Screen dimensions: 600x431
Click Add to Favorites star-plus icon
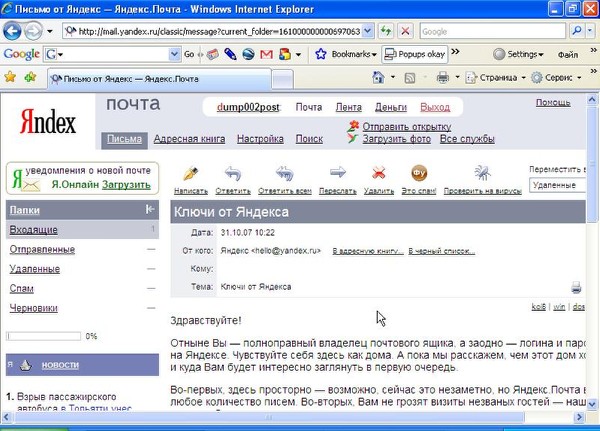click(x=30, y=77)
